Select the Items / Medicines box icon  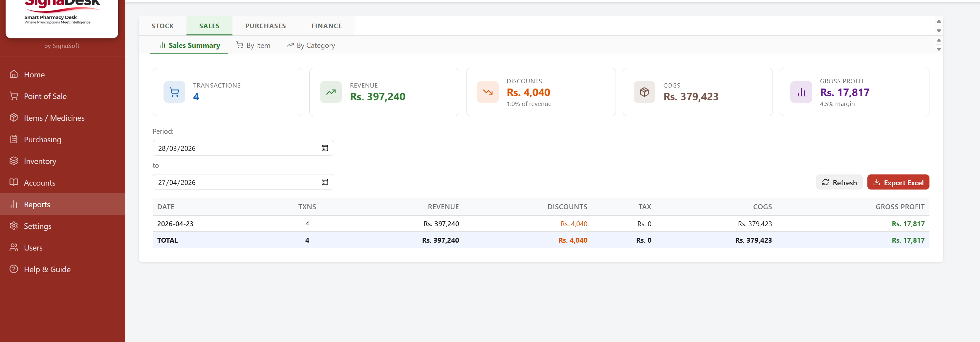click(x=14, y=117)
